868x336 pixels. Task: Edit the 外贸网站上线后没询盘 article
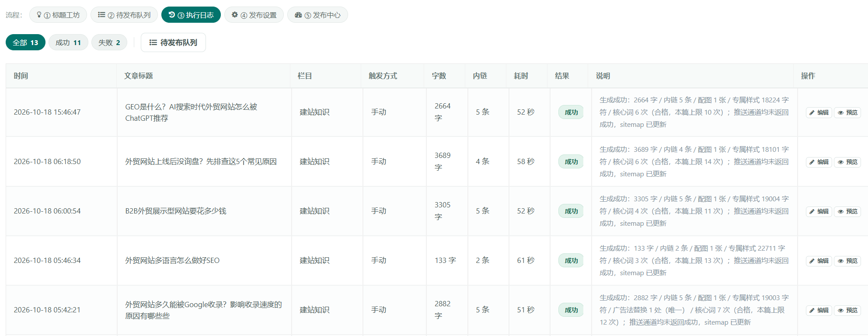click(x=819, y=162)
